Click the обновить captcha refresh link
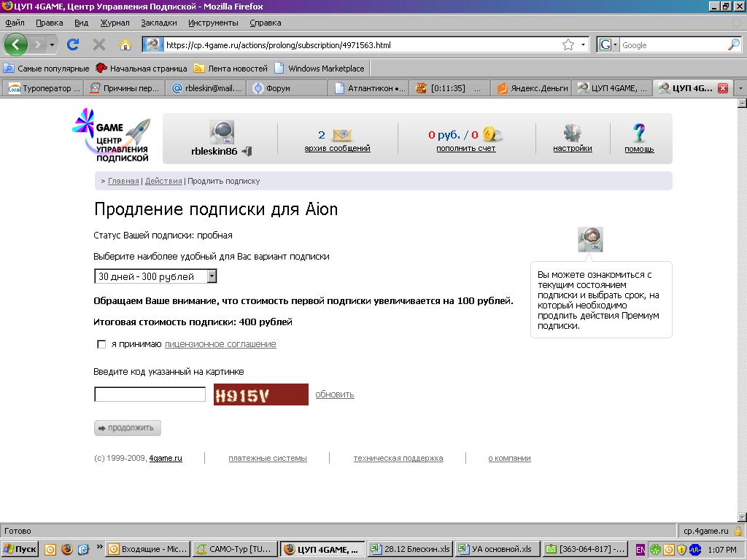This screenshot has width=747, height=560. pyautogui.click(x=334, y=394)
